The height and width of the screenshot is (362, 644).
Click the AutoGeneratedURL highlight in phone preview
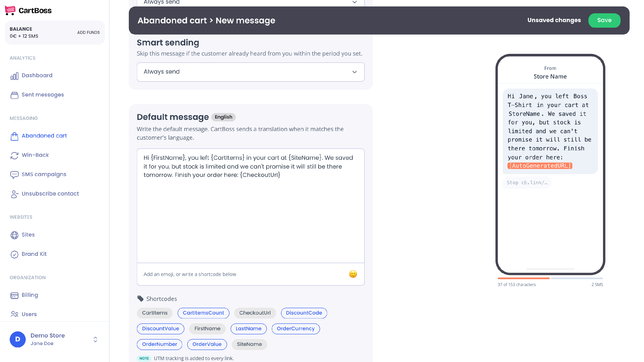pyautogui.click(x=540, y=166)
